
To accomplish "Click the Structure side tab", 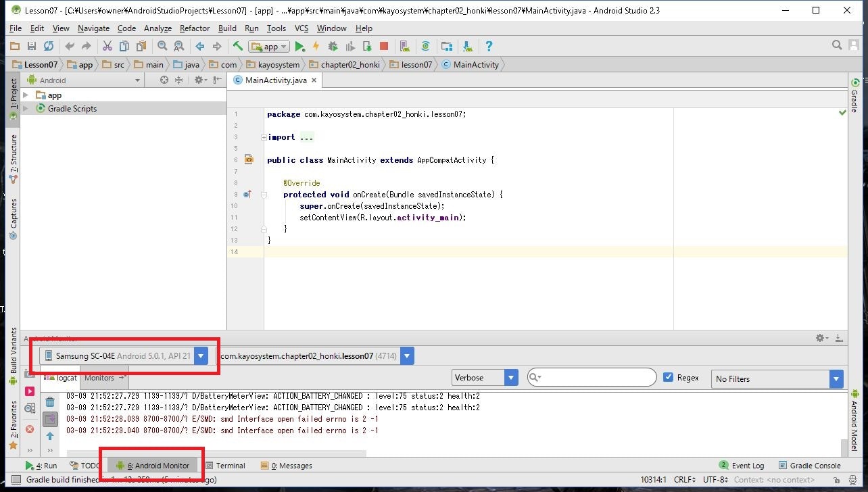I will click(12, 159).
